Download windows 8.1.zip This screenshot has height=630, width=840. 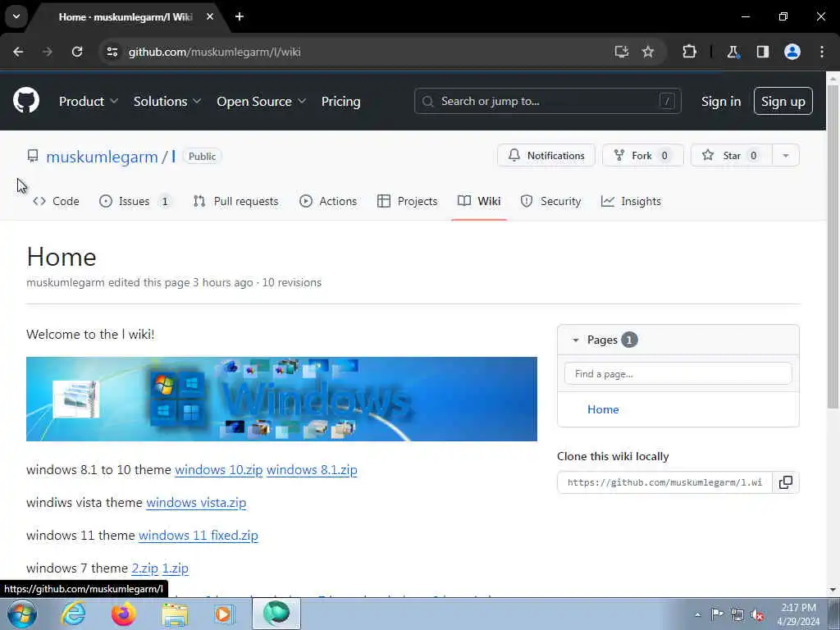[312, 470]
